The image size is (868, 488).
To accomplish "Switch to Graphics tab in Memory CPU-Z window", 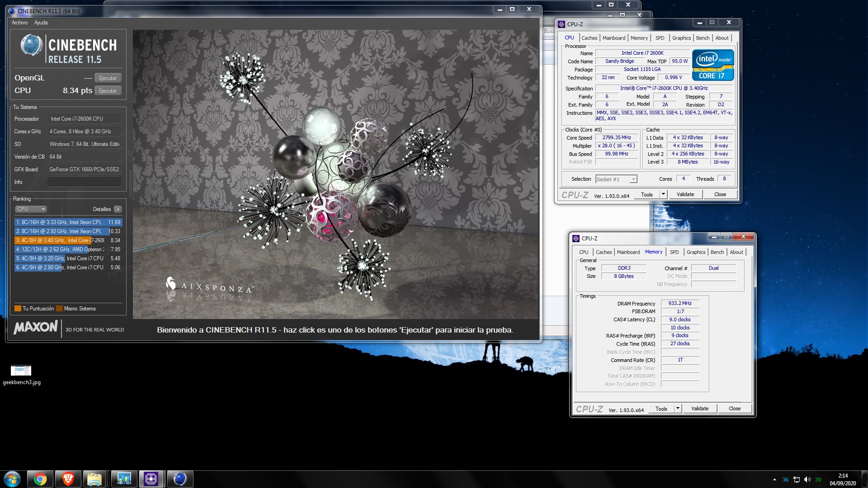I will pyautogui.click(x=696, y=252).
